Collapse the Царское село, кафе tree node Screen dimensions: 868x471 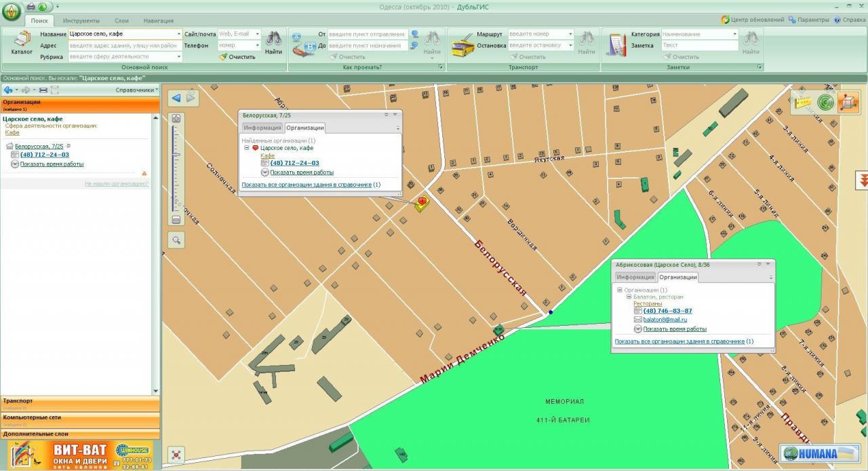click(x=247, y=147)
